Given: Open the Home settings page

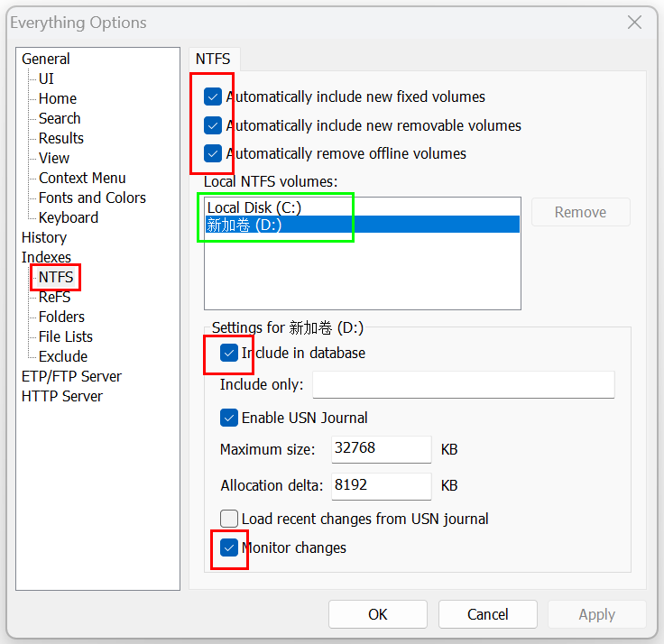Looking at the screenshot, I should 58,98.
